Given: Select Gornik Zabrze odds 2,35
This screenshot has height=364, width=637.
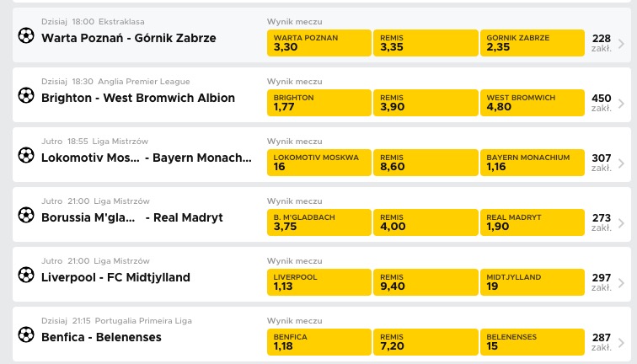Looking at the screenshot, I should tap(533, 43).
